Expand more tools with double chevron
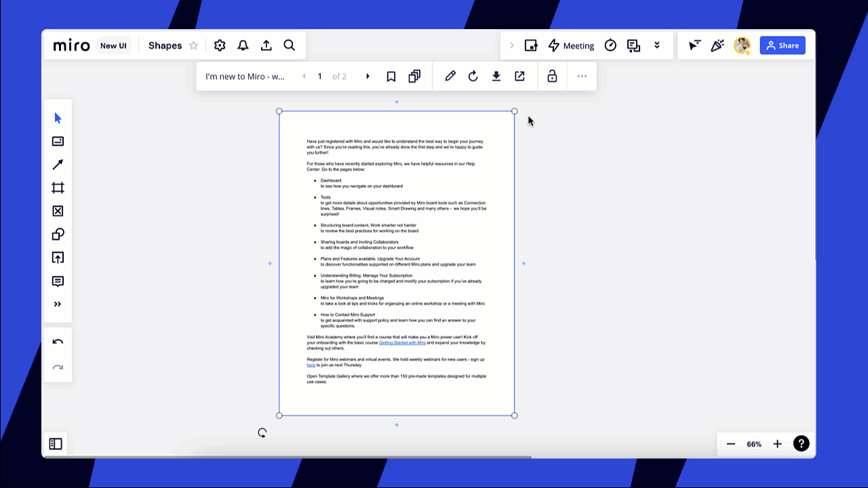868x488 pixels. pos(58,304)
